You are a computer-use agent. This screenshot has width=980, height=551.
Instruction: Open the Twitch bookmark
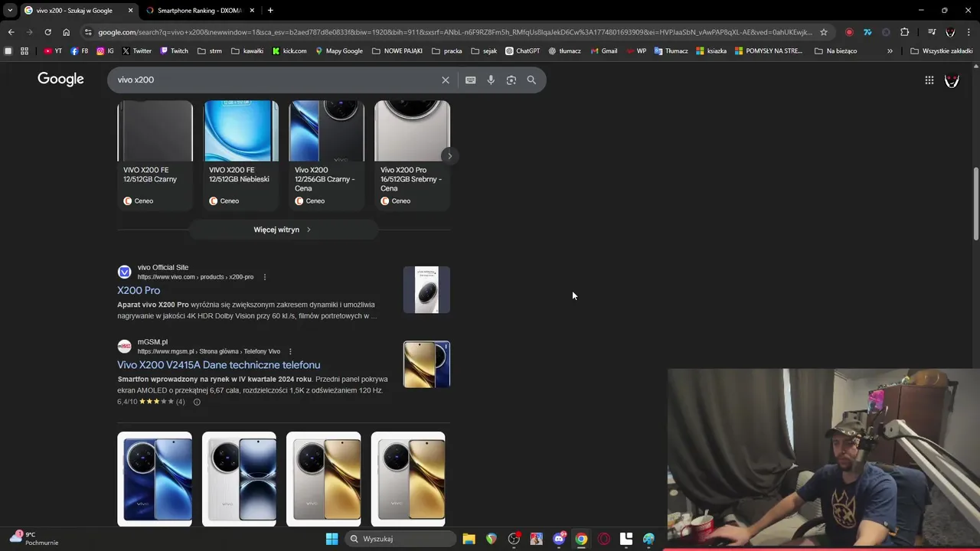click(174, 51)
